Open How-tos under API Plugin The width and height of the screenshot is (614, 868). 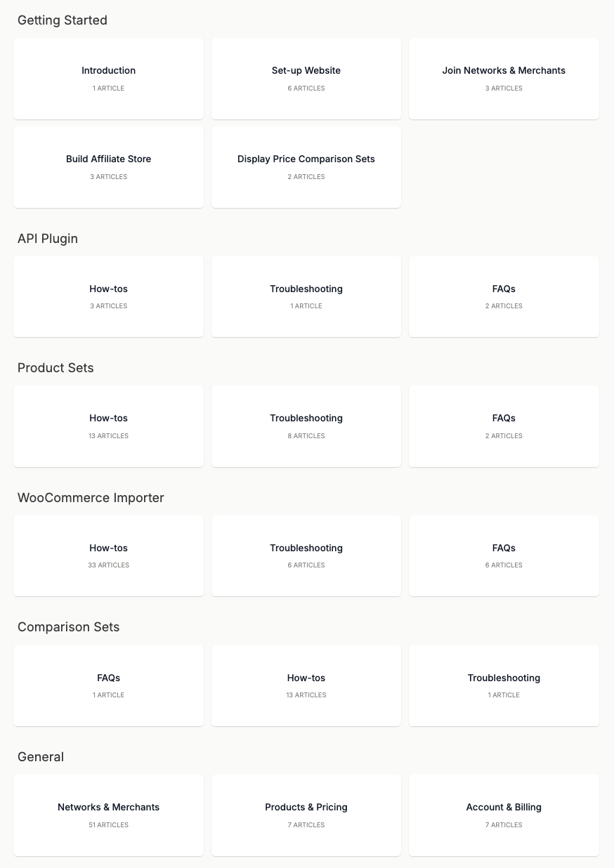tap(108, 296)
